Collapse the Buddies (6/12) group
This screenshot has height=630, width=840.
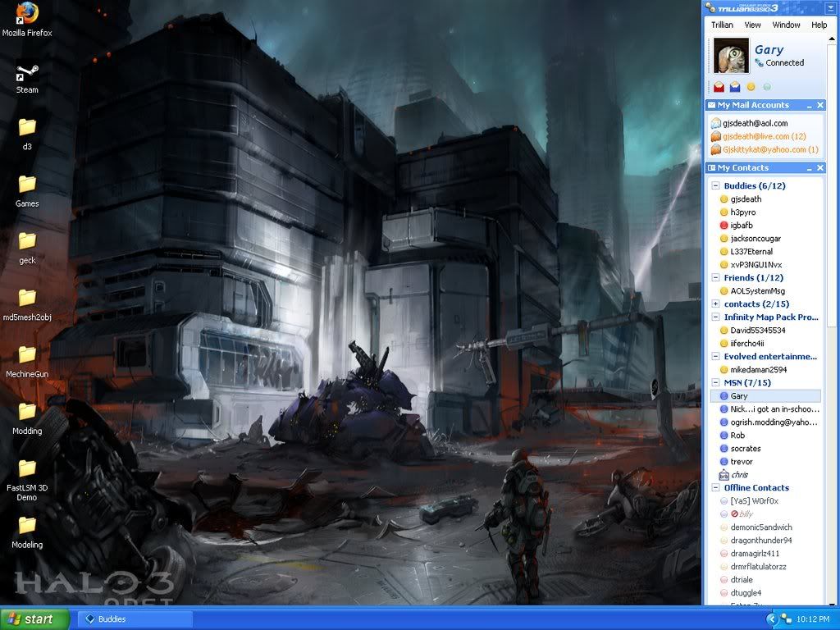click(715, 186)
